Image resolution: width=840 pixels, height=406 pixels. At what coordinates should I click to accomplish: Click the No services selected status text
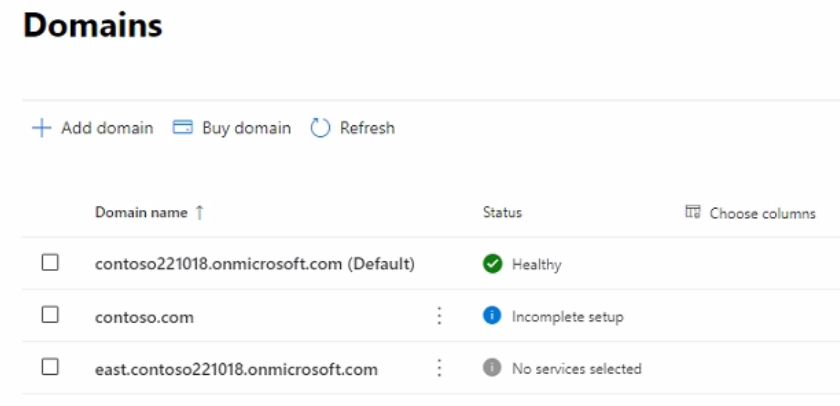point(576,369)
